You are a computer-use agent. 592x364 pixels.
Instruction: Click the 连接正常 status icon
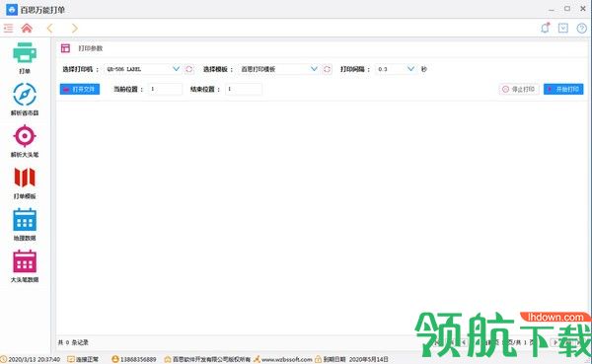pyautogui.click(x=71, y=359)
